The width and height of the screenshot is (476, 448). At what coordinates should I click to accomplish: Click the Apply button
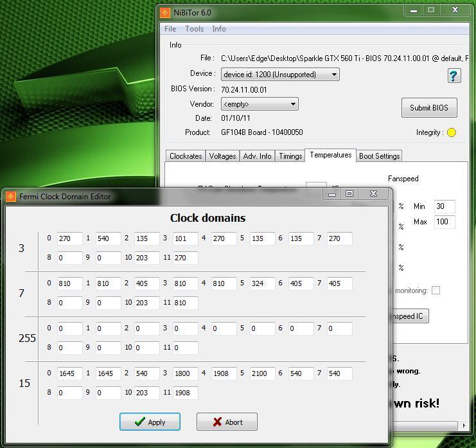point(150,422)
